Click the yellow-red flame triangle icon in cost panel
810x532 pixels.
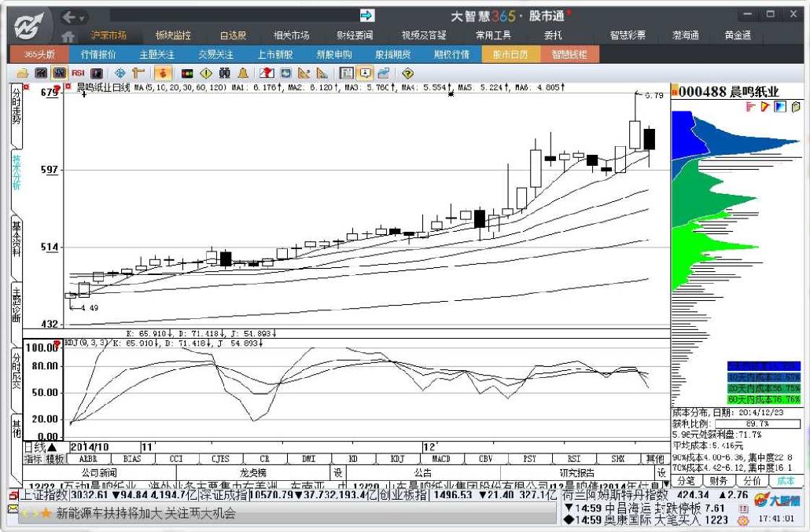pos(765,107)
